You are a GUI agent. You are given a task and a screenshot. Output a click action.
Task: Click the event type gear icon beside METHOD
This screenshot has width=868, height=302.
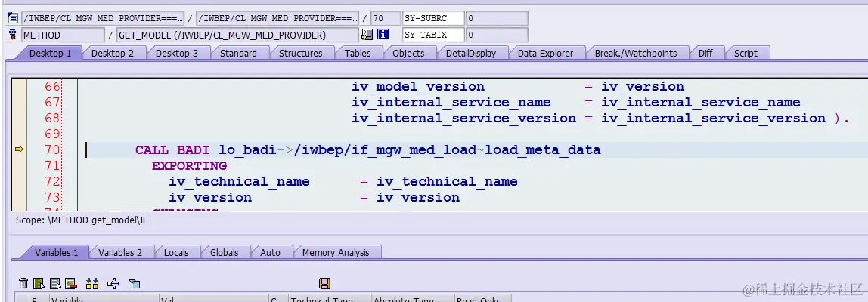(x=14, y=35)
